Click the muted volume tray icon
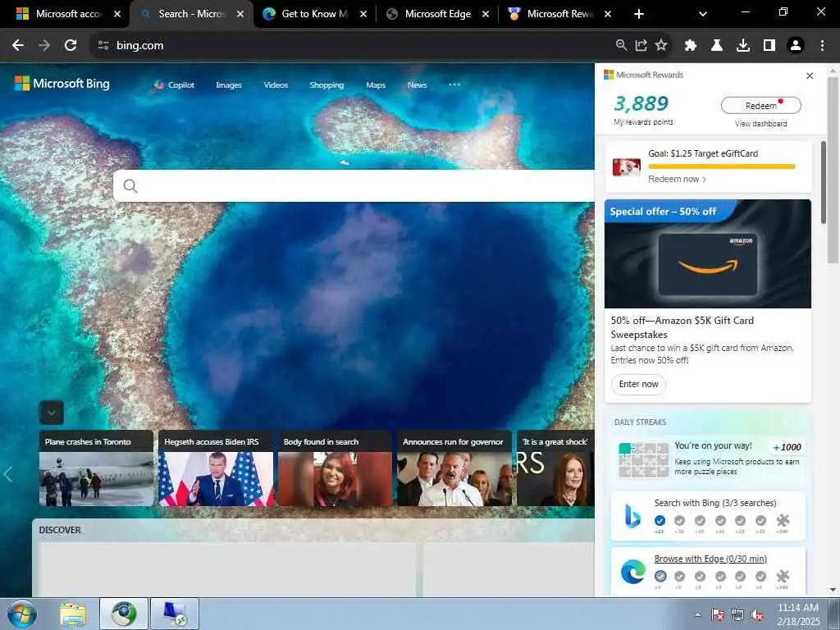Screen dimensions: 840x630 pyautogui.click(x=757, y=615)
